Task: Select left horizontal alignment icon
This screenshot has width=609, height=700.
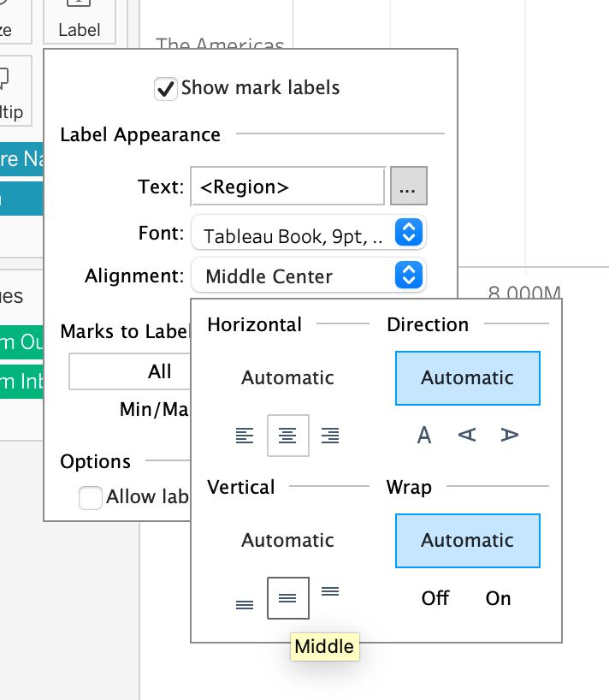Action: (x=245, y=436)
